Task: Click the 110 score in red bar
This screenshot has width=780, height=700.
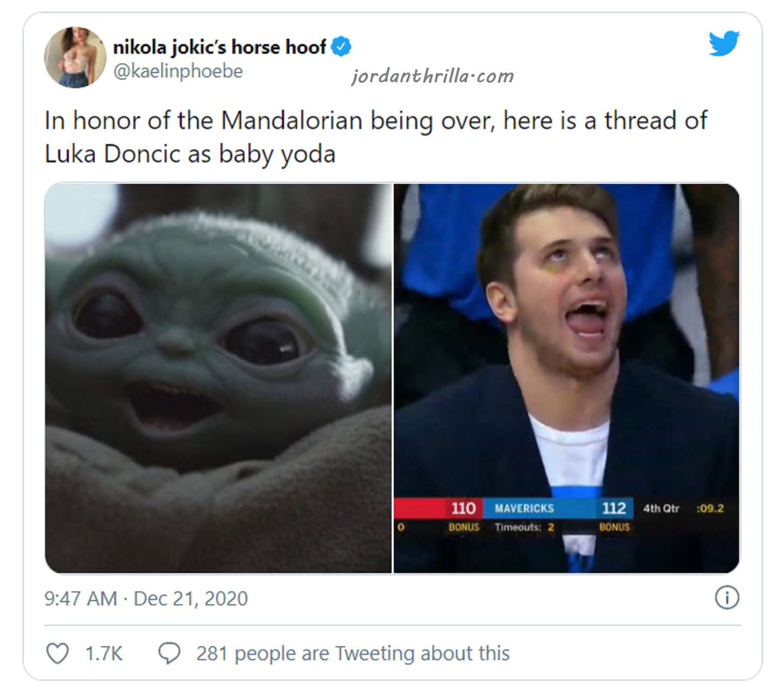Action: click(463, 508)
